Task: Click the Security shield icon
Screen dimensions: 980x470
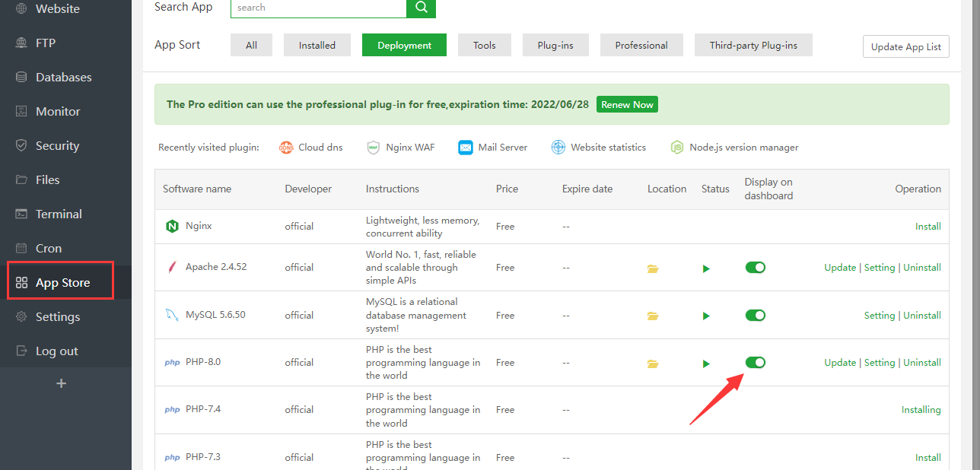Action: click(21, 146)
